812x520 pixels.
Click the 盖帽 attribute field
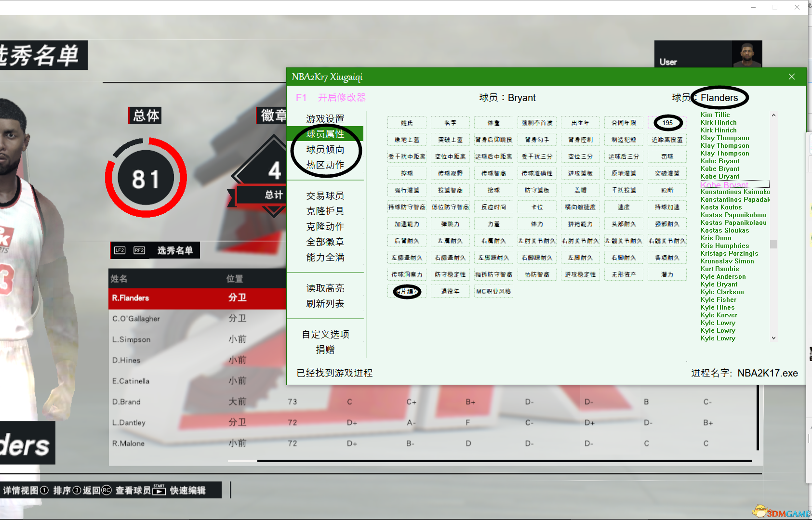point(580,190)
